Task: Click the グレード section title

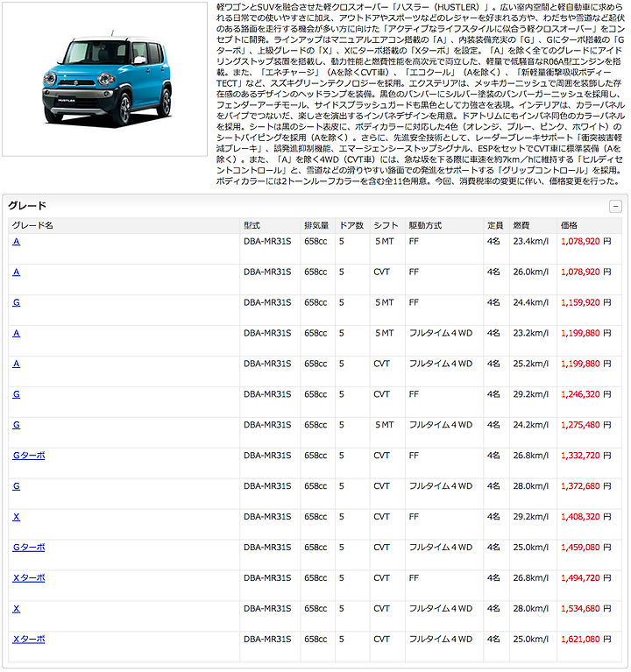Action: [27, 206]
